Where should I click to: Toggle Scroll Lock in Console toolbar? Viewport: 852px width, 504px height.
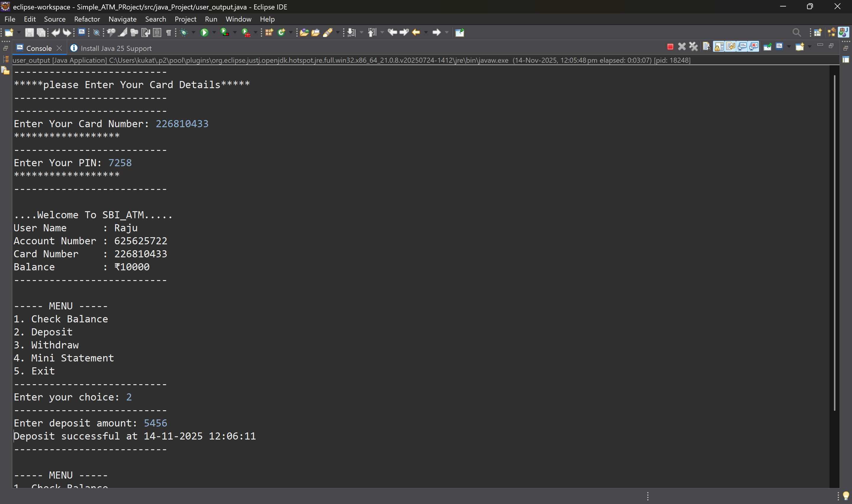tap(719, 46)
